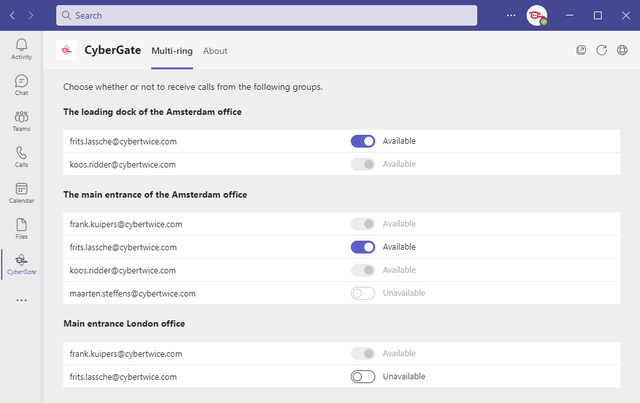Click the CyberGate logo in header
Image resolution: width=640 pixels, height=403 pixels.
point(67,50)
